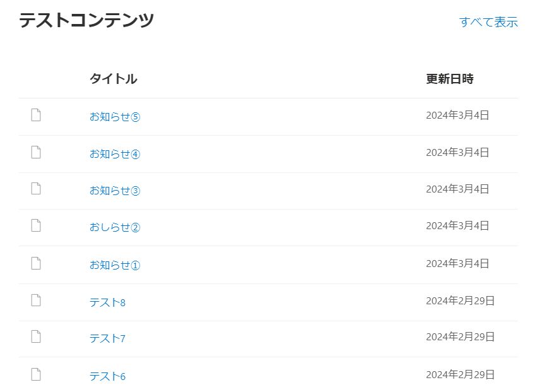
Task: Click the page icon beside テスト7
Action: point(36,336)
